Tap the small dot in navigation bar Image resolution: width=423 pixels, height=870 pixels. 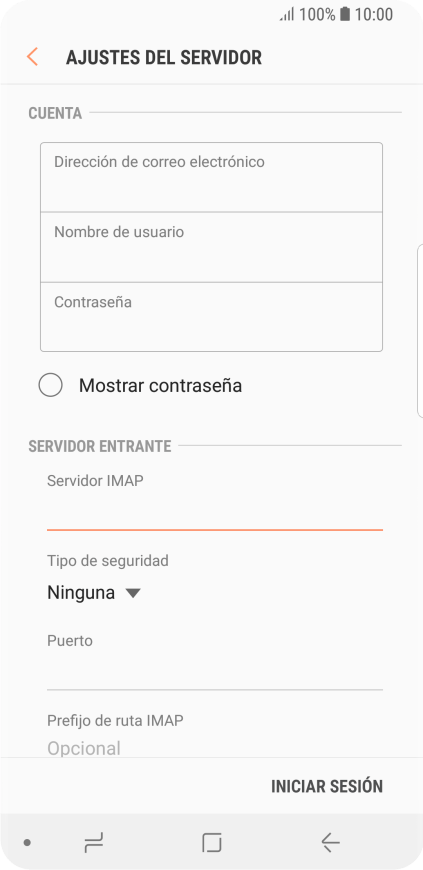(x=27, y=843)
